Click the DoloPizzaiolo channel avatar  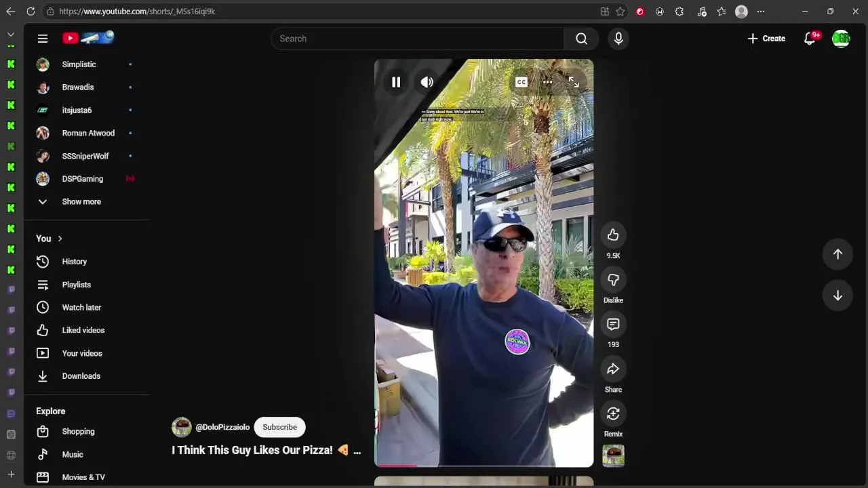coord(181,427)
